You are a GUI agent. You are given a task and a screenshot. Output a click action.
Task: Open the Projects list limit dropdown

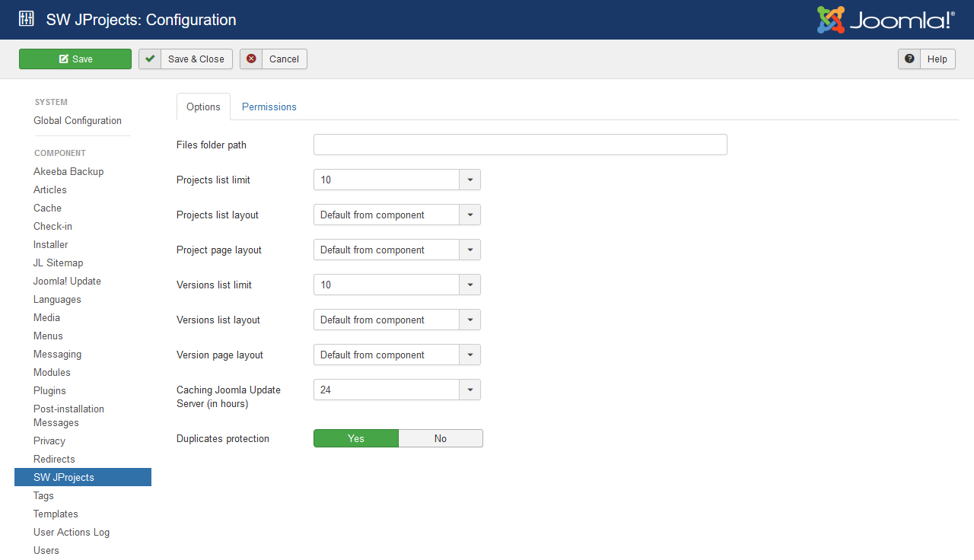(x=397, y=180)
